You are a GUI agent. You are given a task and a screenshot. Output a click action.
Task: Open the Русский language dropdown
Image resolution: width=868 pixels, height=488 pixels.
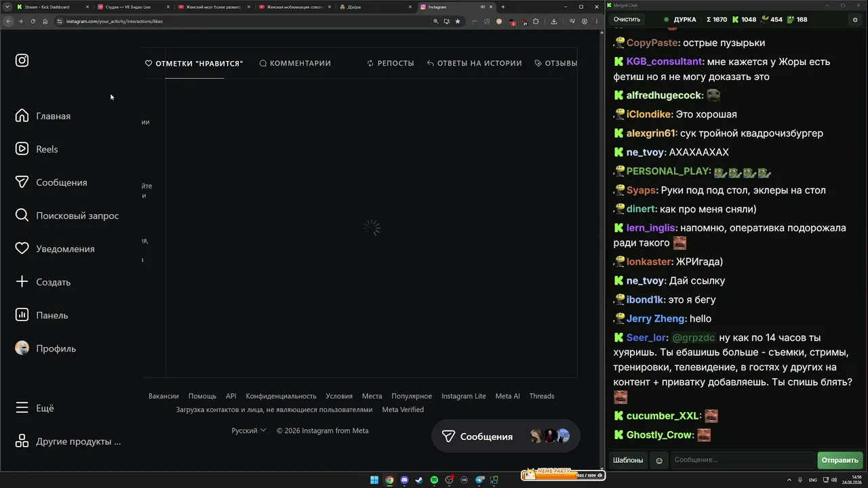click(x=249, y=430)
